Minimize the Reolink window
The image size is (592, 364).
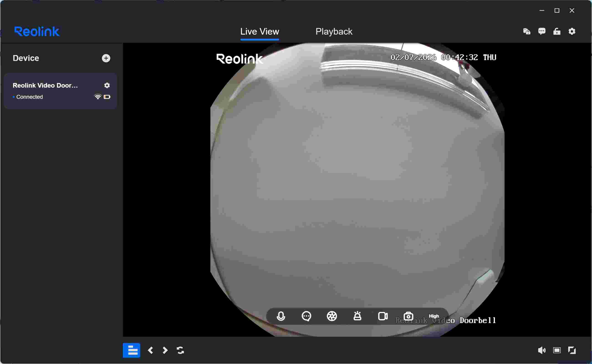(x=542, y=11)
